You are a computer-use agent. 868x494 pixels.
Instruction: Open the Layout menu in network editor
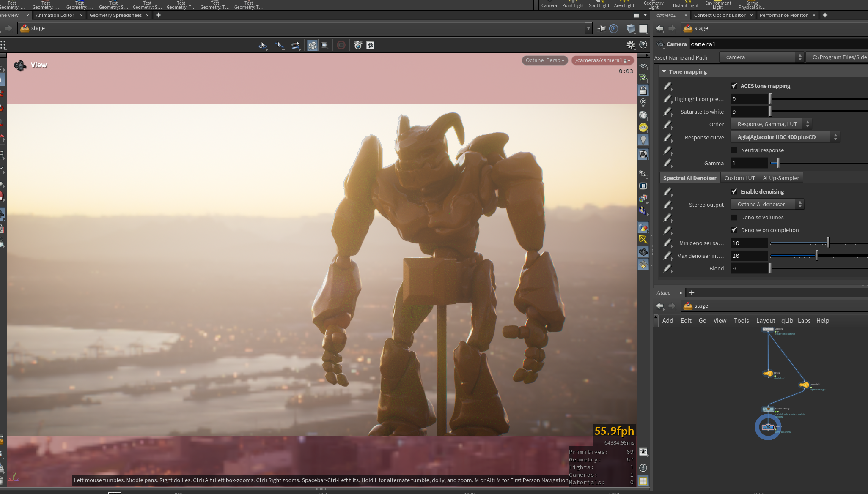click(765, 321)
